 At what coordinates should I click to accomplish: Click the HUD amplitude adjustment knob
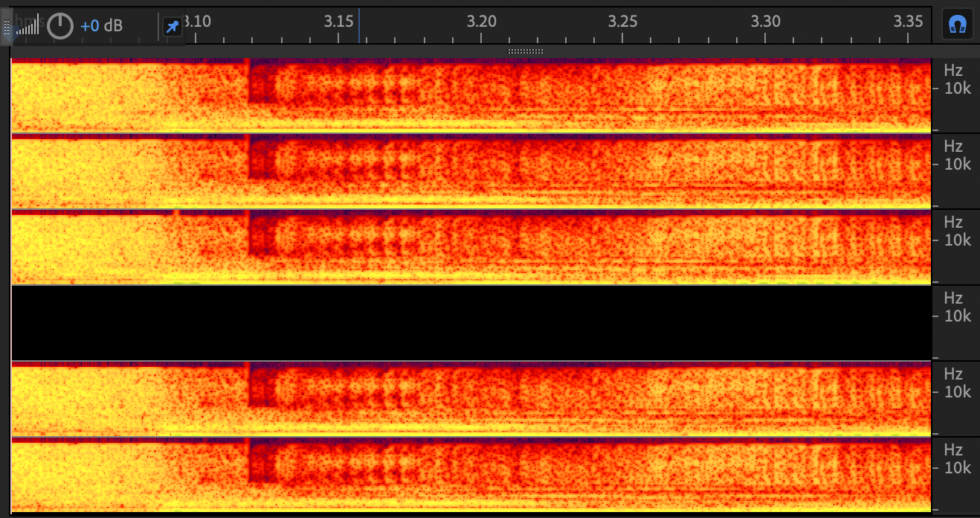(x=60, y=27)
